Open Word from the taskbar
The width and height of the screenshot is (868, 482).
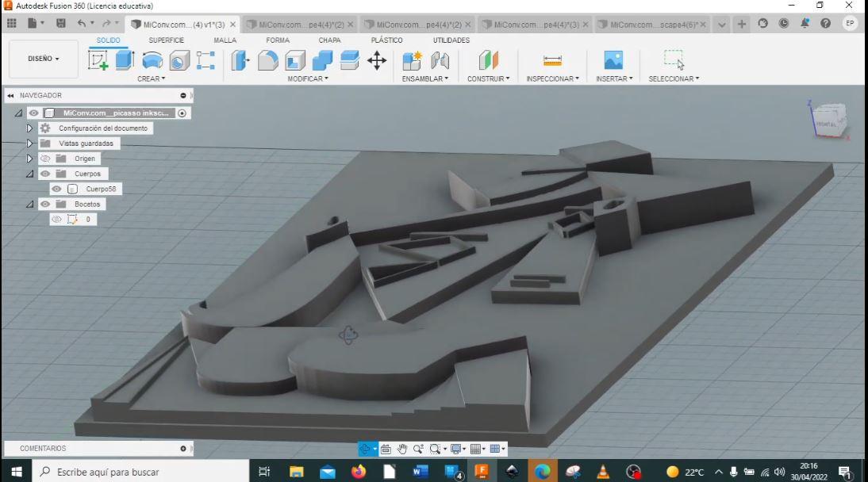tap(421, 472)
